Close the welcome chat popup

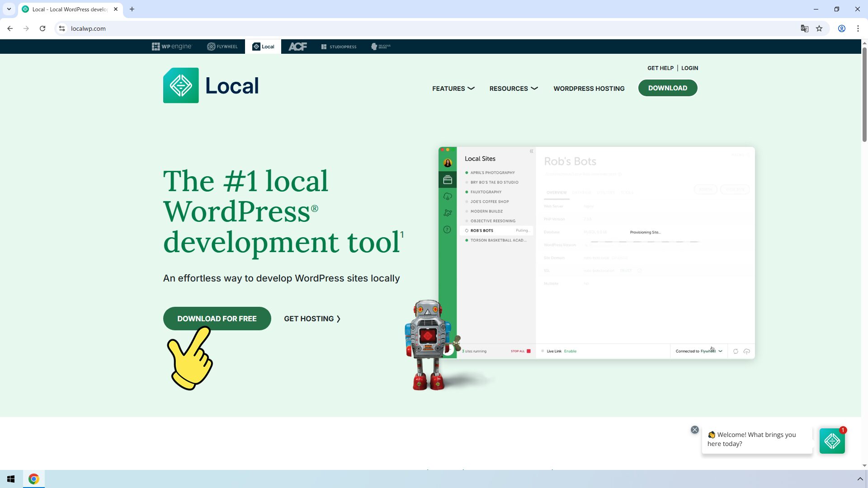click(x=695, y=430)
